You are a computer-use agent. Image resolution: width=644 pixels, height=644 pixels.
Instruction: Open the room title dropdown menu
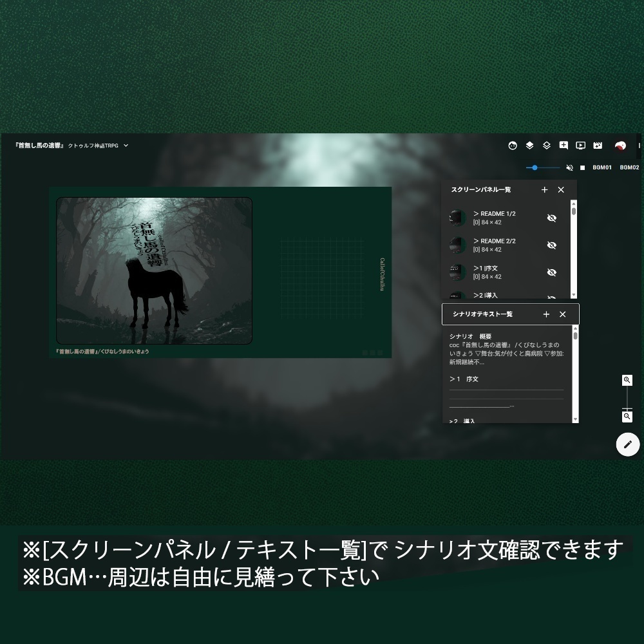coord(126,146)
